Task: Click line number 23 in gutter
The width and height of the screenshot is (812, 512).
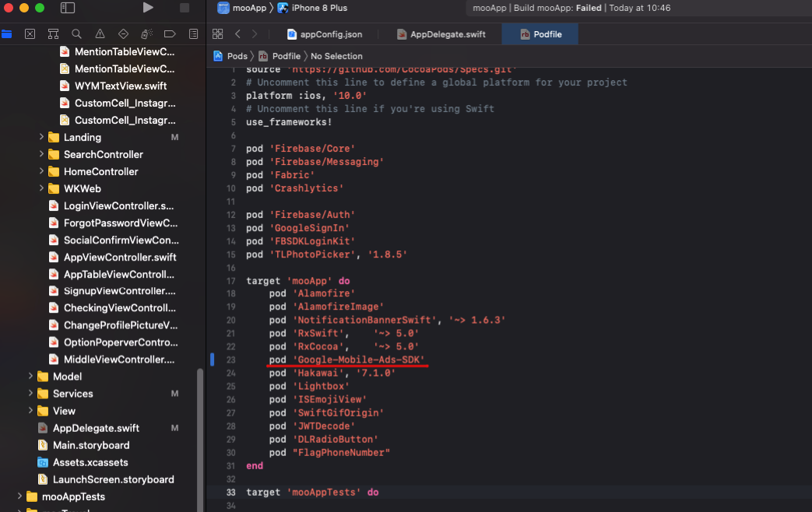Action: point(230,359)
